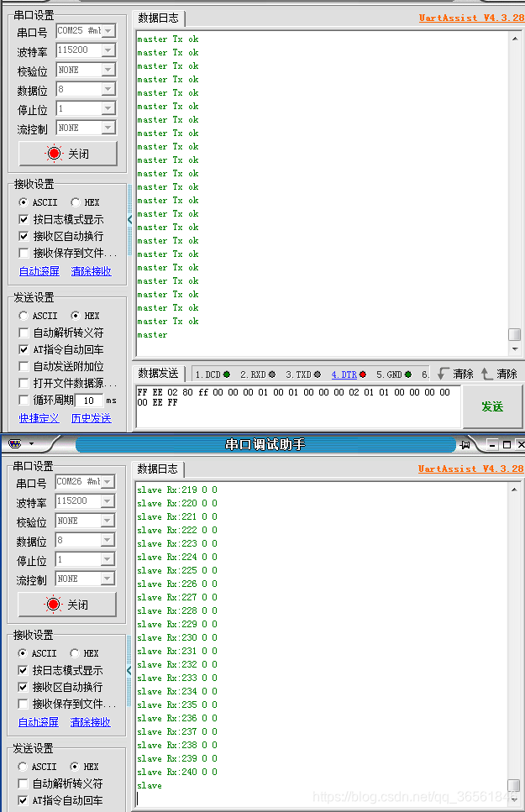Enable 打开文件数据源 checkbox

[x=24, y=383]
